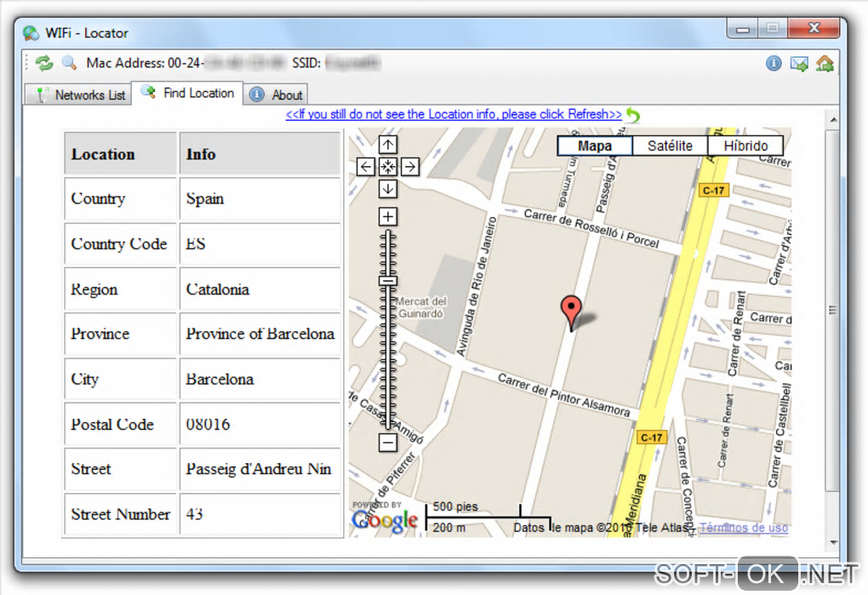Click the 'Mercat del Guinardó' map label
Screen dimensions: 868x595
[x=421, y=308]
